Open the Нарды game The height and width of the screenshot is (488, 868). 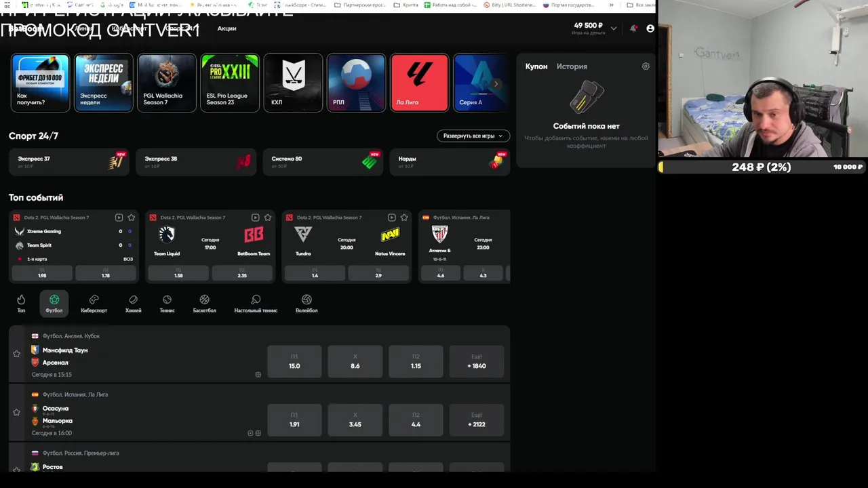pos(450,162)
